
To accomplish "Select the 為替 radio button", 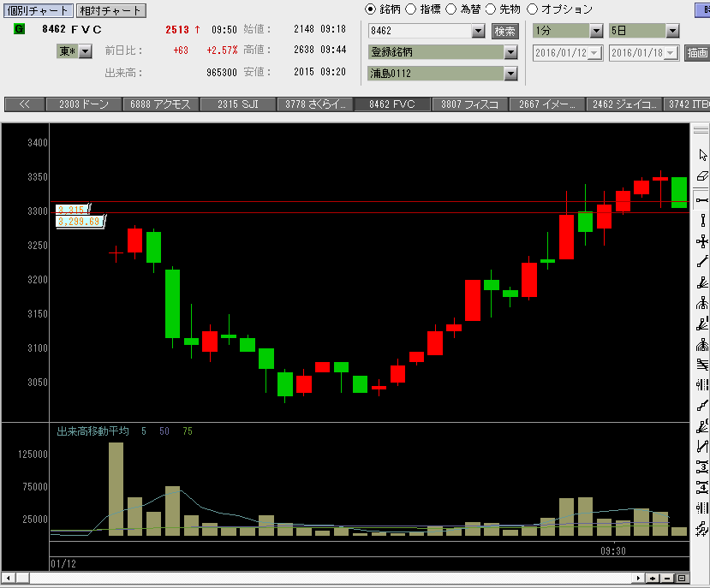I will 451,9.
